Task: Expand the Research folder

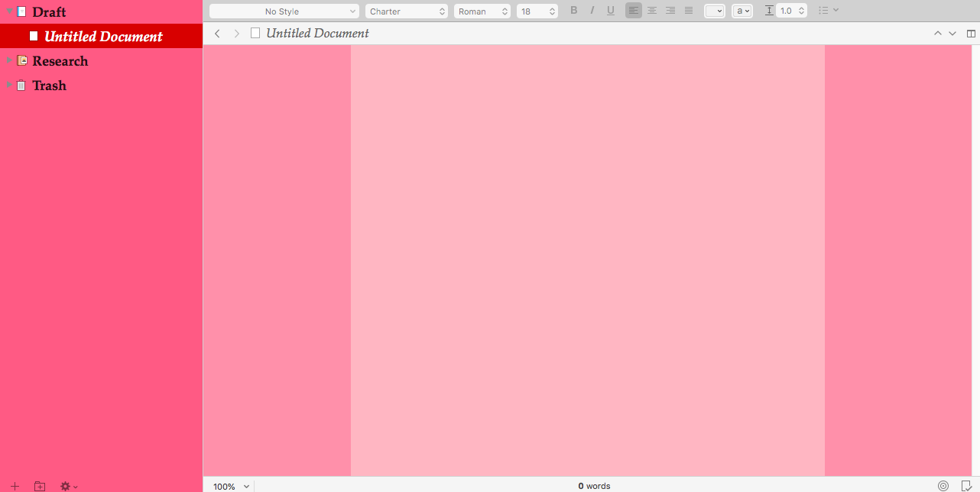Action: click(9, 60)
